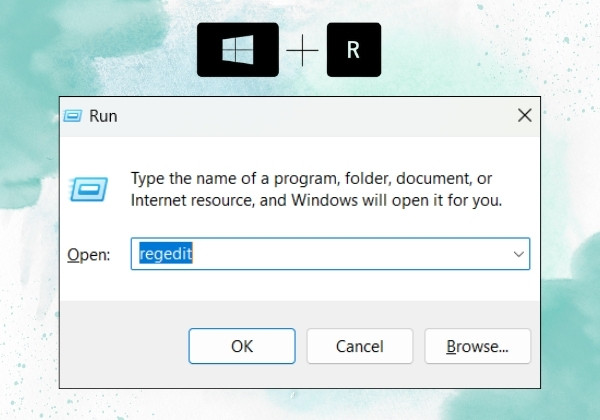Click the R key graphic
Screen dimensions: 600x420
tap(354, 50)
